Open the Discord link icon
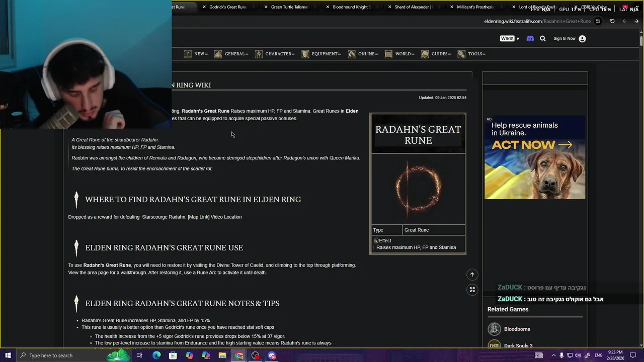Image resolution: width=644 pixels, height=362 pixels. 530,39
